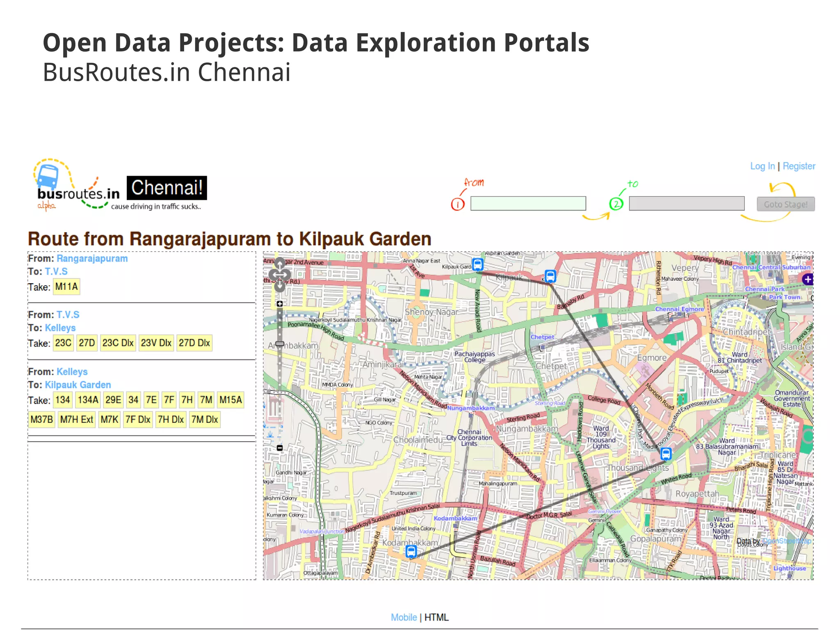The image size is (840, 630).
Task: Open the Log In link
Action: click(x=762, y=166)
